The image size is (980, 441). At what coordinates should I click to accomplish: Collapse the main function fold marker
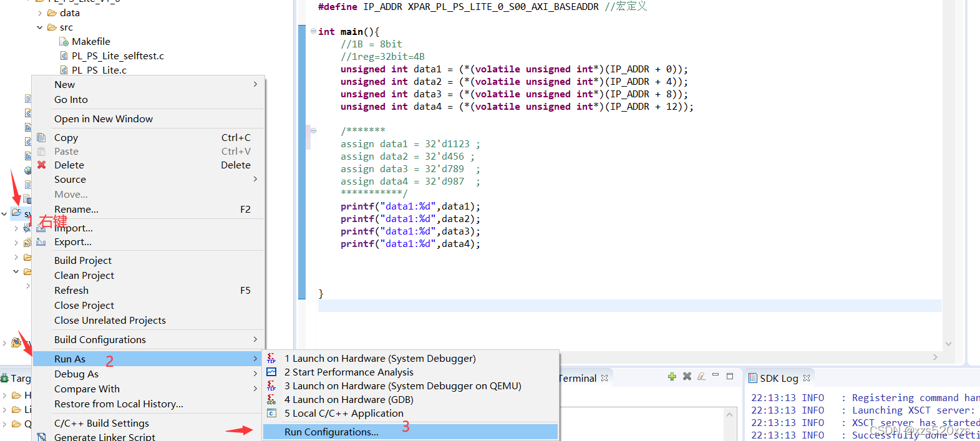point(313,31)
